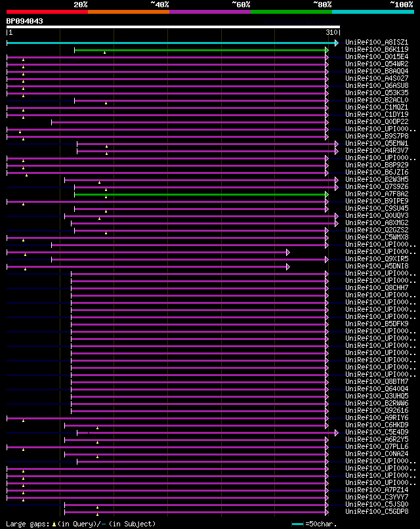This screenshot has height=529, width=420.
Task: Click the purple alignment bar for UniRef100_Q0DP22
Action: click(x=188, y=123)
